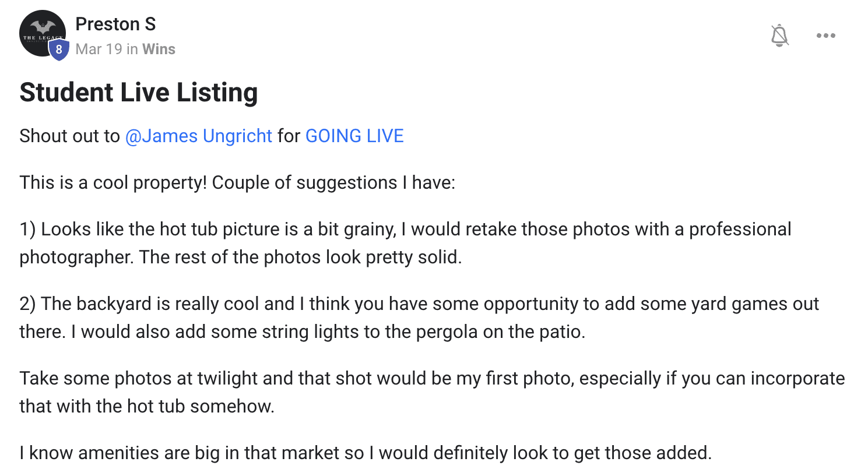Viewport: 868px width, 476px height.
Task: Click the 'This is a cool property!' sentence
Action: [x=113, y=182]
